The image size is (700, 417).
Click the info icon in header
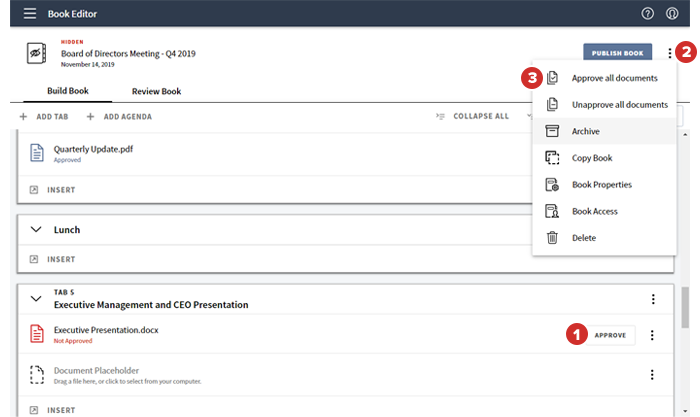click(x=673, y=14)
